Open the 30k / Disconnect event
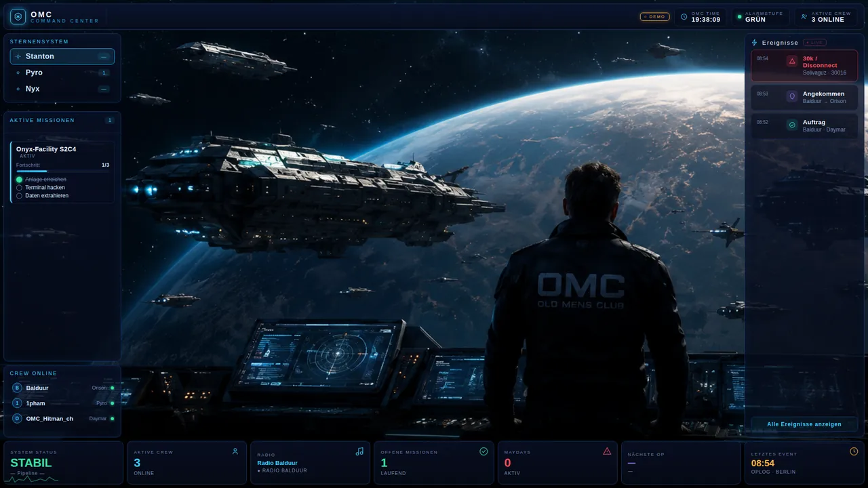 804,66
